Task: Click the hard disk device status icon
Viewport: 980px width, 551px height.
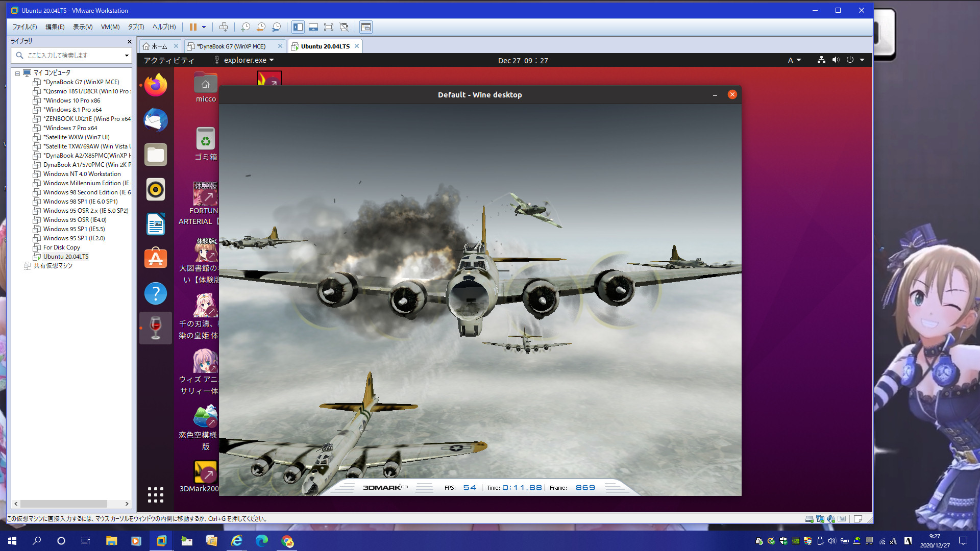Action: 809,519
